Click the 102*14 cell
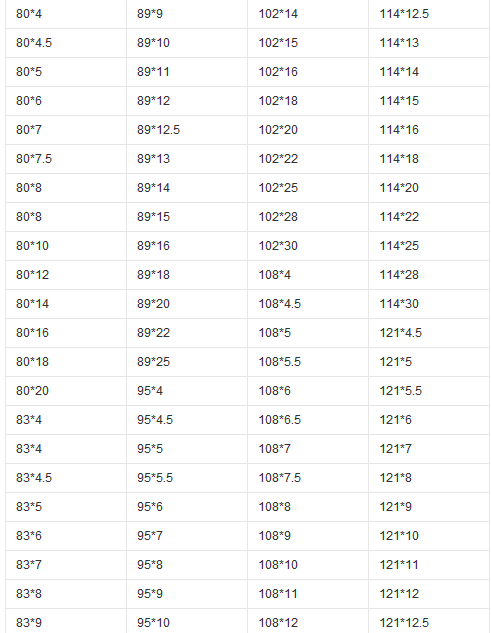Viewport: 491px width, 633px height. point(308,14)
